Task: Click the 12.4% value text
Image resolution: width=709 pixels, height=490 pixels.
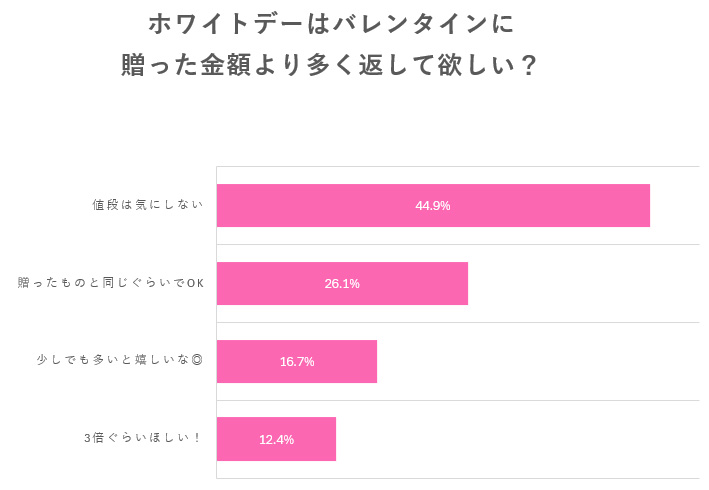Action: click(x=276, y=440)
